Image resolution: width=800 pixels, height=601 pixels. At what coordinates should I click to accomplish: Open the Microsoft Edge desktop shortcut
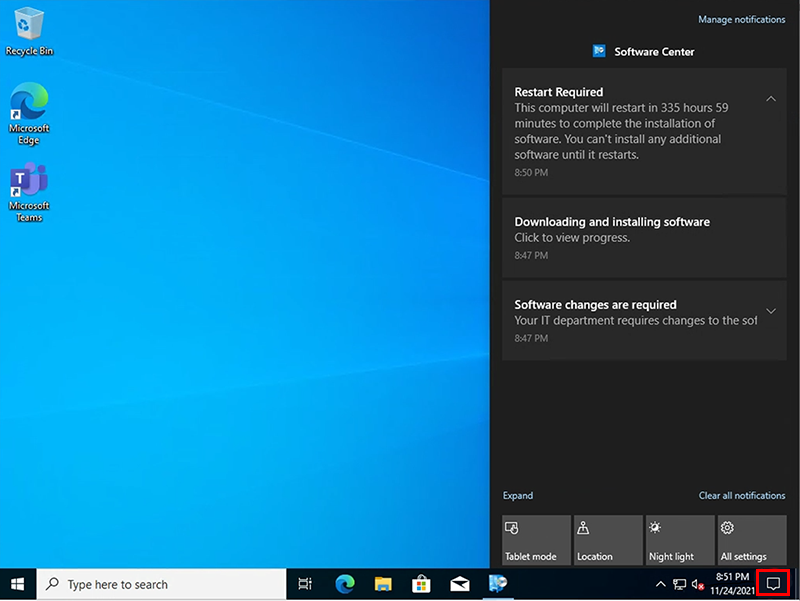29,112
